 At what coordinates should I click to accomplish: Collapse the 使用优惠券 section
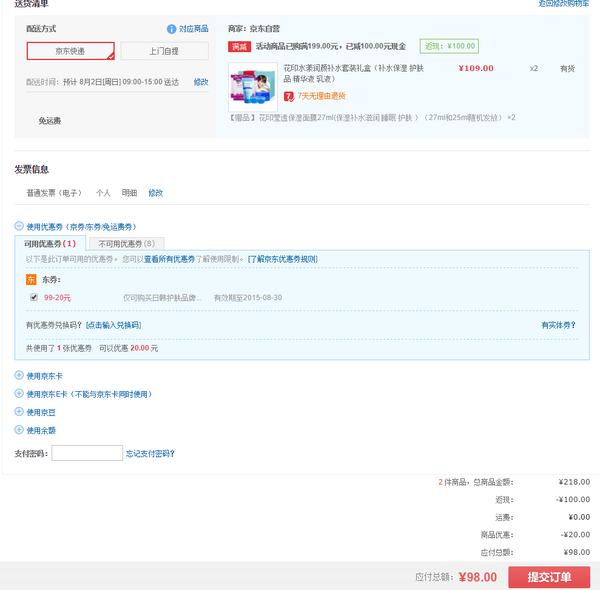19,226
